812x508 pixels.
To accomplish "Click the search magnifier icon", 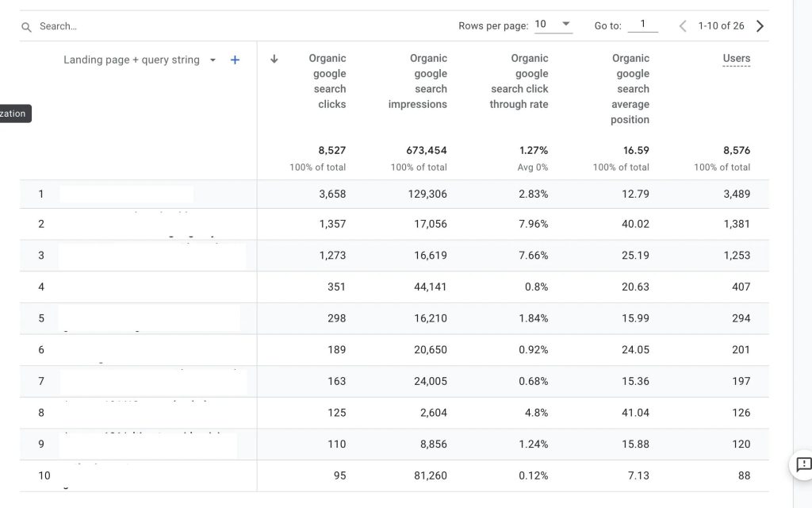I will 26,27.
